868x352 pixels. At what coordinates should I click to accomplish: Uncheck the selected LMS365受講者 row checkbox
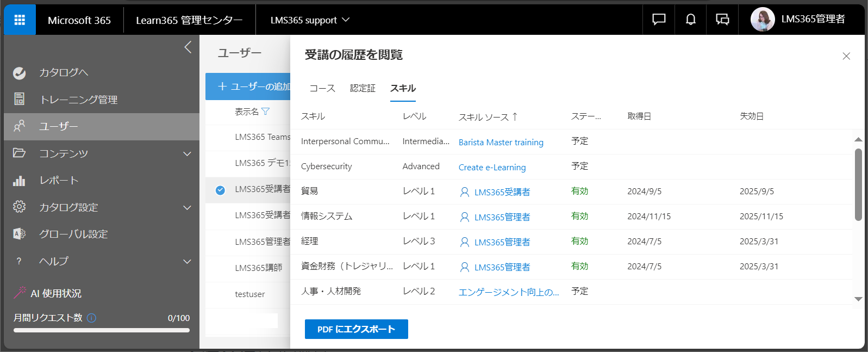coord(220,190)
